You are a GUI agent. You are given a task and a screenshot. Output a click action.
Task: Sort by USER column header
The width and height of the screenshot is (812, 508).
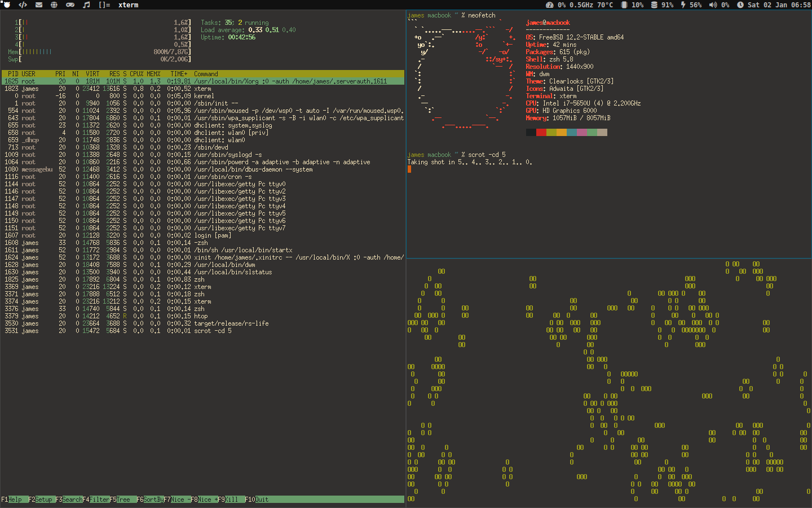click(x=28, y=74)
